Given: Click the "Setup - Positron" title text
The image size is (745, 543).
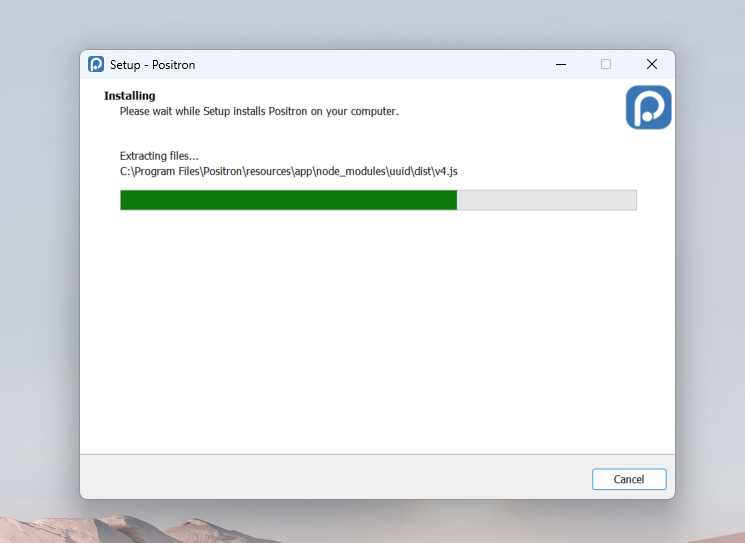Looking at the screenshot, I should [152, 65].
